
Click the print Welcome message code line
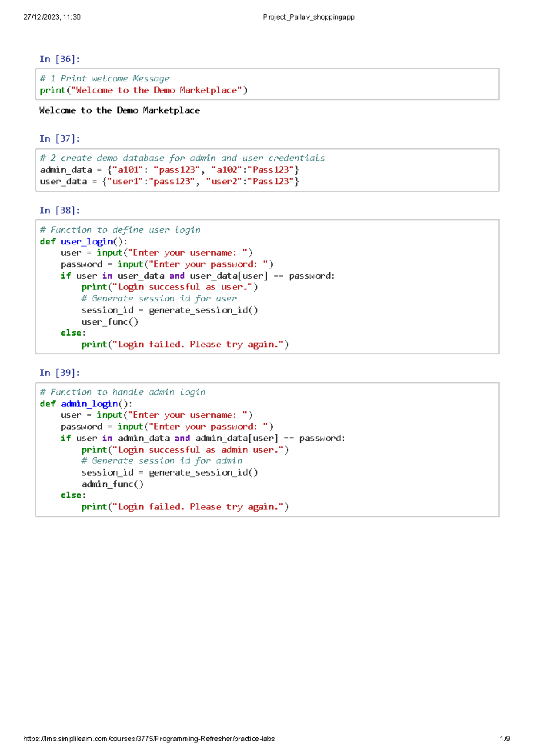143,90
